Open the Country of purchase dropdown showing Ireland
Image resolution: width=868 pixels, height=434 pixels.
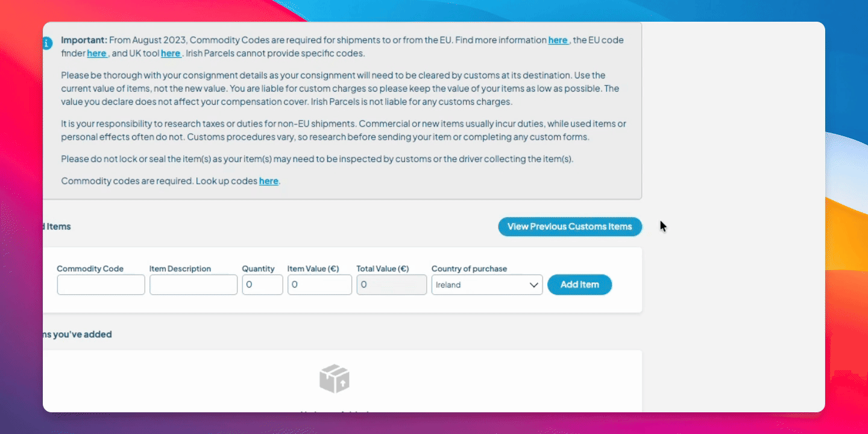click(x=479, y=285)
